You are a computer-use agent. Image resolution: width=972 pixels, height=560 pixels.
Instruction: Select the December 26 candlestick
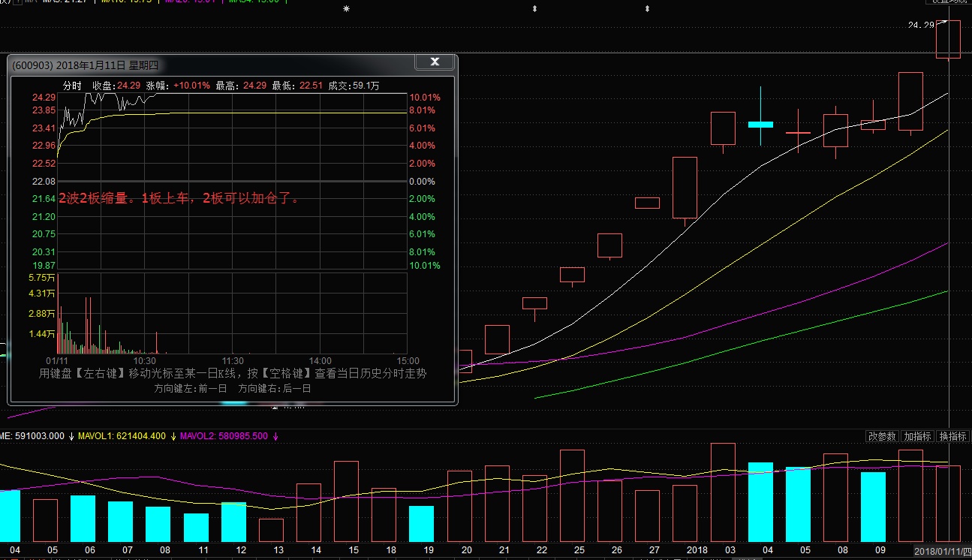pyautogui.click(x=609, y=245)
